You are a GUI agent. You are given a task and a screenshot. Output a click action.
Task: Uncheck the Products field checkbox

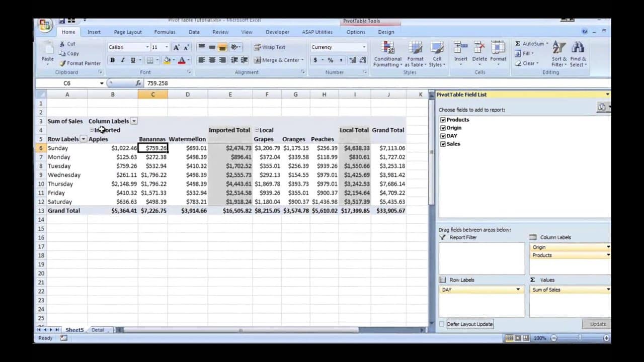(x=443, y=120)
